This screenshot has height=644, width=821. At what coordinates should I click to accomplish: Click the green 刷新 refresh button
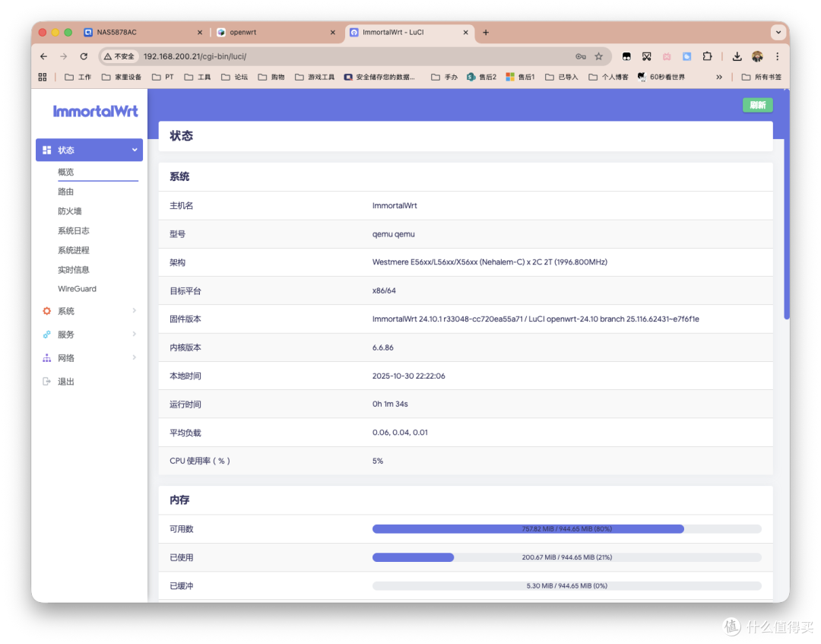click(x=758, y=105)
